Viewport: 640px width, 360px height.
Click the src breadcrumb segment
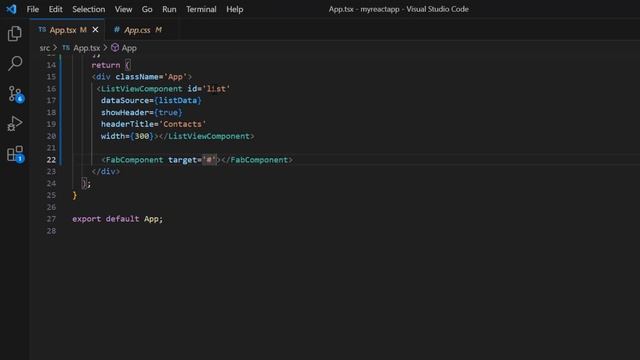(x=45, y=48)
